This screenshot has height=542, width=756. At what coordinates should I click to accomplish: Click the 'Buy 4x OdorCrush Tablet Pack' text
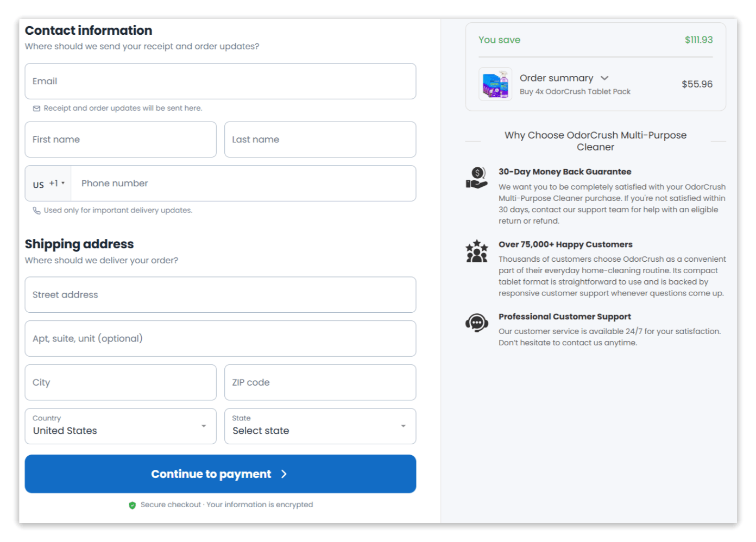[x=575, y=92]
